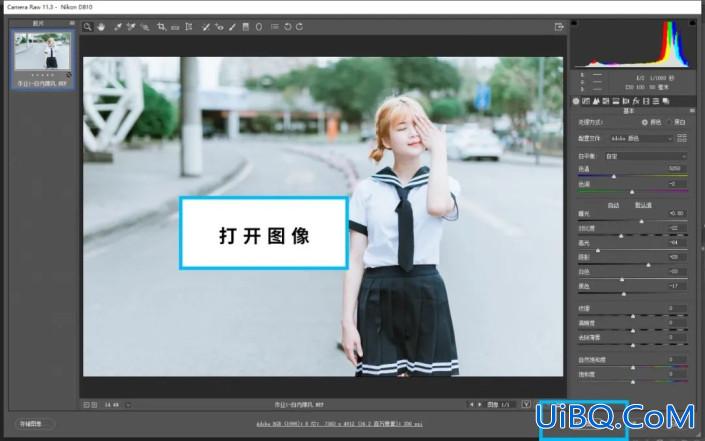Toggle shadow clipping warning in histogram
The height and width of the screenshot is (441, 705).
pos(575,22)
